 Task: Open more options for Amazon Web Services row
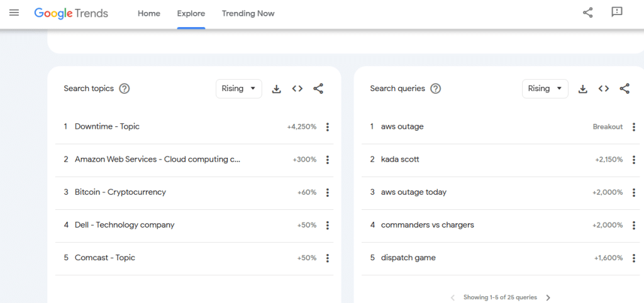327,160
